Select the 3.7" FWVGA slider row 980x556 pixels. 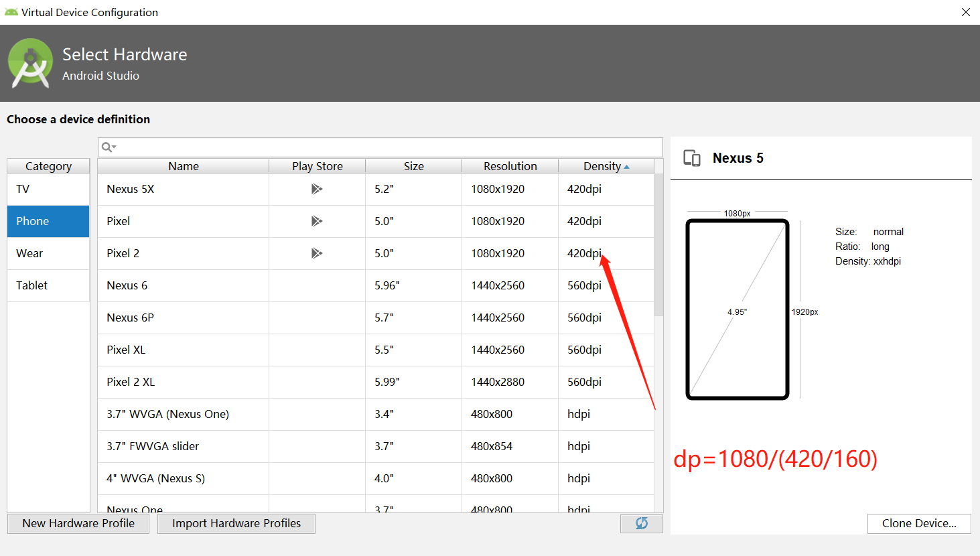pos(376,446)
